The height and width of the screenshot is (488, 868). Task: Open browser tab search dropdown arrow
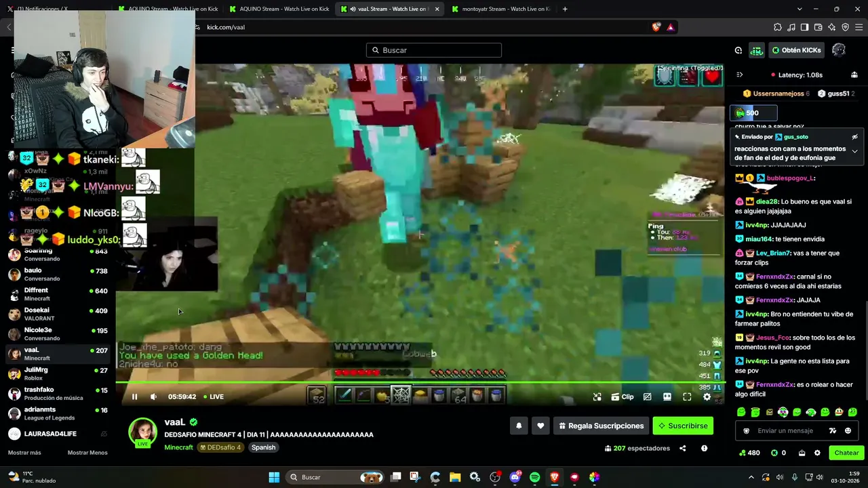click(x=800, y=9)
